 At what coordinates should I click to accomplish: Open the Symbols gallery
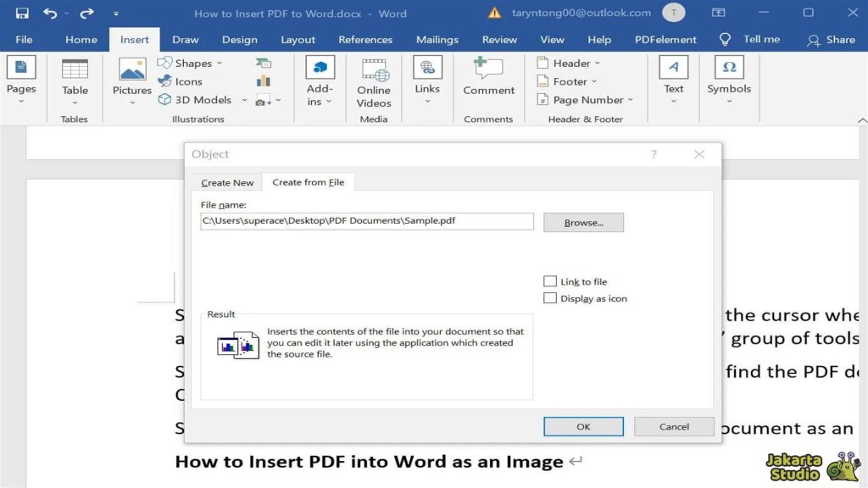[x=728, y=80]
